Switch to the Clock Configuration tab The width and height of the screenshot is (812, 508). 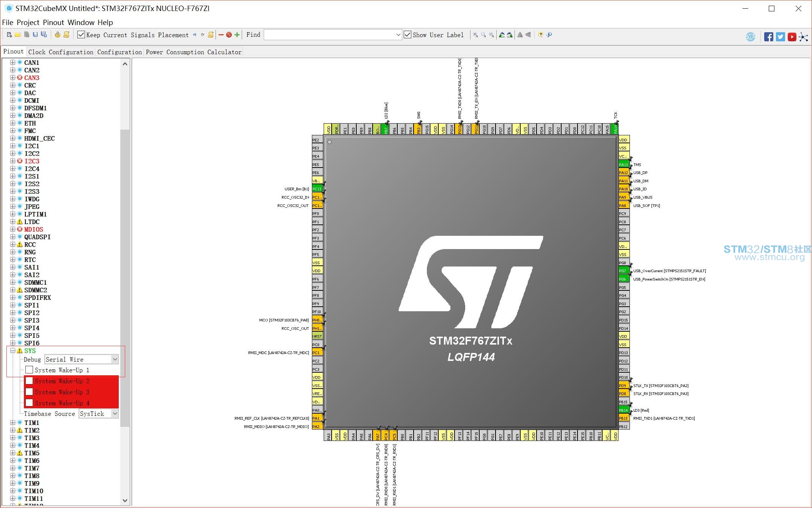tap(61, 52)
